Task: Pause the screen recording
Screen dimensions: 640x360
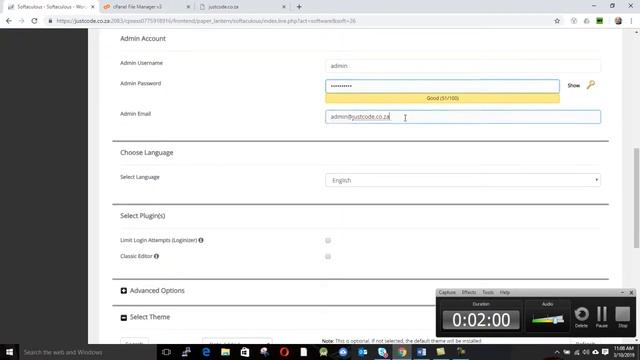Action: (602, 317)
